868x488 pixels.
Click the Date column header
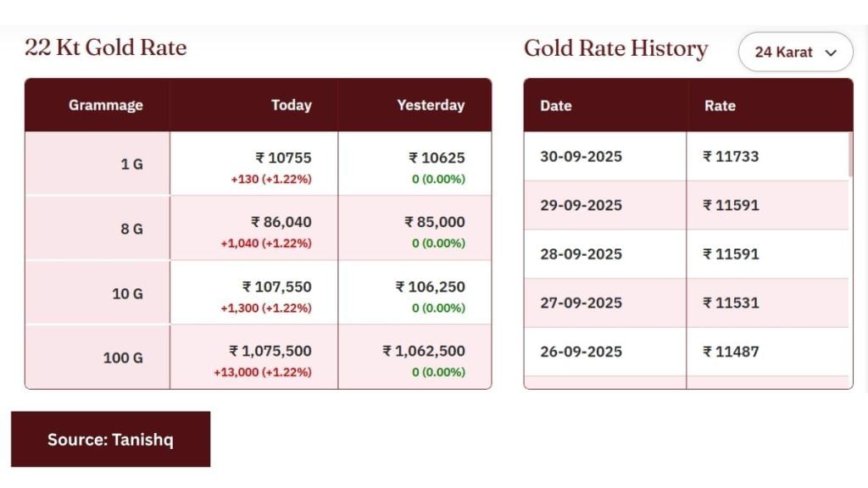[556, 106]
